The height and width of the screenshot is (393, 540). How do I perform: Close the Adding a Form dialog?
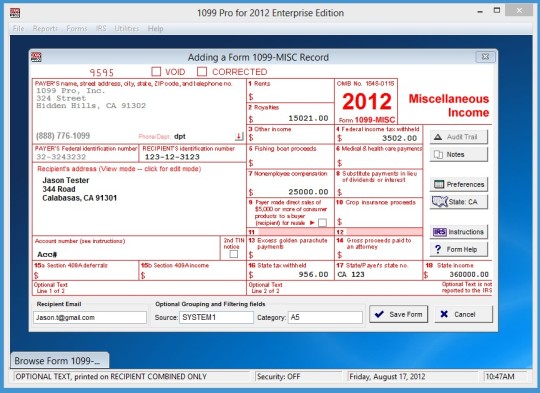coord(486,56)
